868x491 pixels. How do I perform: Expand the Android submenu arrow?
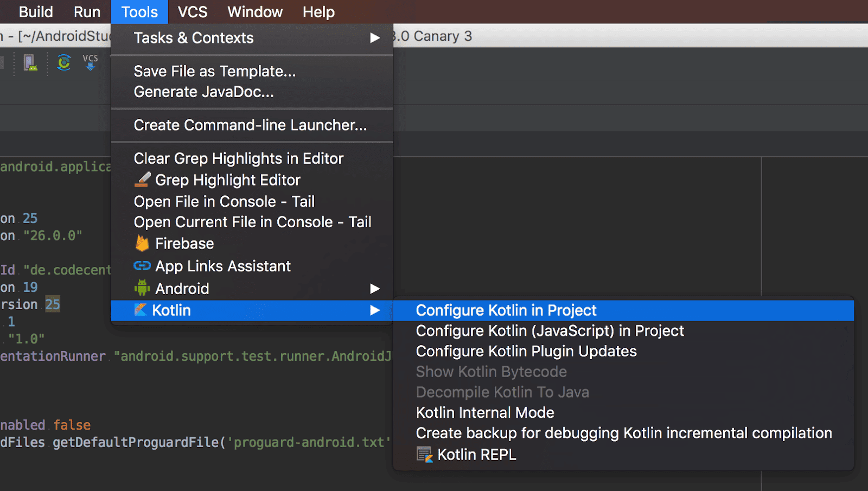pyautogui.click(x=375, y=289)
